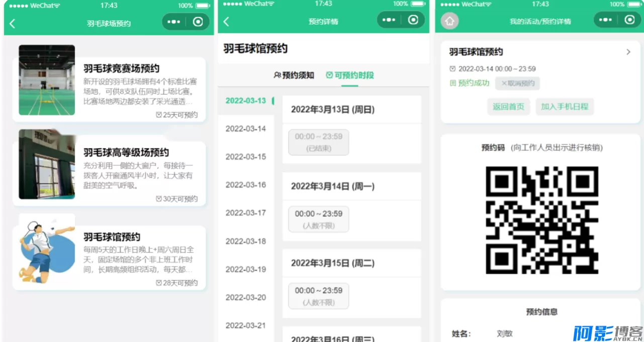Select 羽毛球馆预约 title in venue list
This screenshot has width=644, height=342.
(x=112, y=237)
